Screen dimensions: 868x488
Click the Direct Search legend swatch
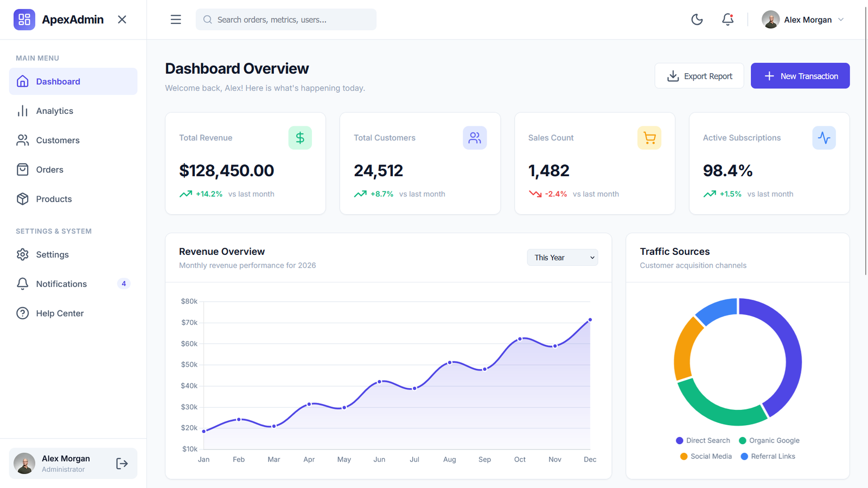tap(680, 441)
